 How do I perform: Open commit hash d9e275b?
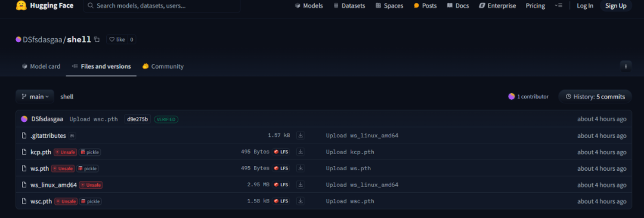pyautogui.click(x=137, y=119)
